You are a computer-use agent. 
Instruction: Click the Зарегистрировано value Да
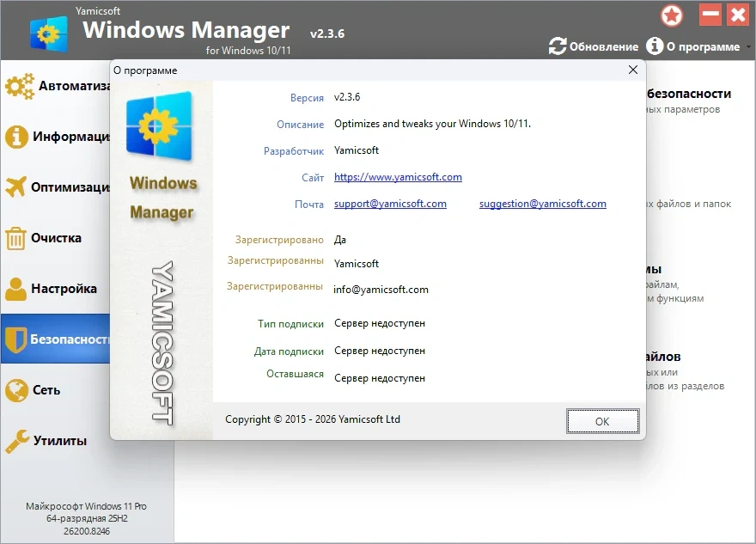pos(340,240)
